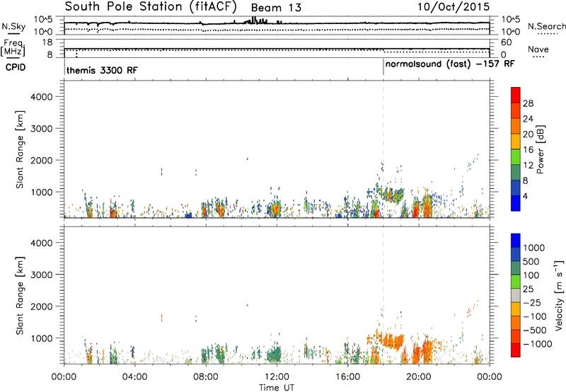Click the date '10/Oct/2015'

[x=454, y=7]
